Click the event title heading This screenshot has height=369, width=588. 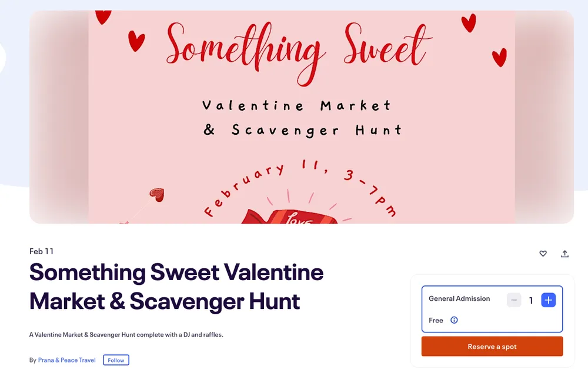click(x=176, y=287)
